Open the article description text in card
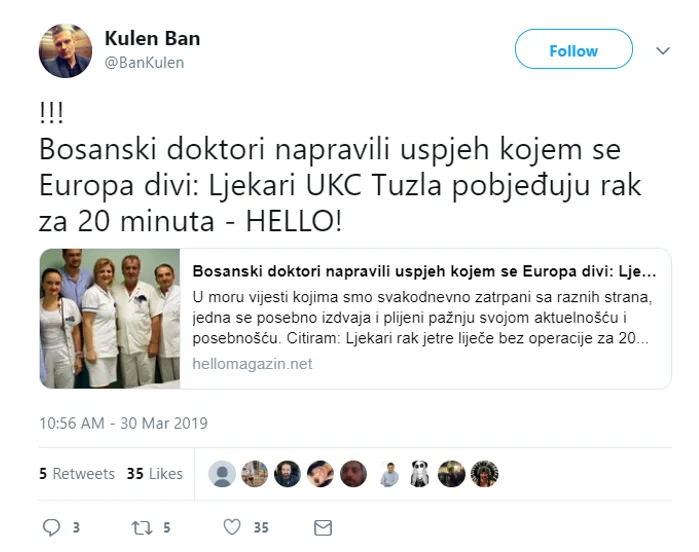Viewport: 699px width, 552px height. pyautogui.click(x=422, y=317)
